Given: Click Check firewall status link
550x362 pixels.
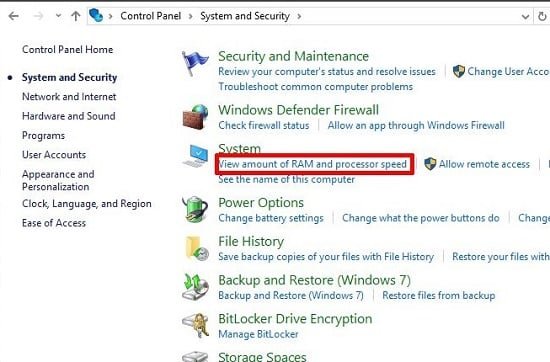Looking at the screenshot, I should (x=264, y=126).
